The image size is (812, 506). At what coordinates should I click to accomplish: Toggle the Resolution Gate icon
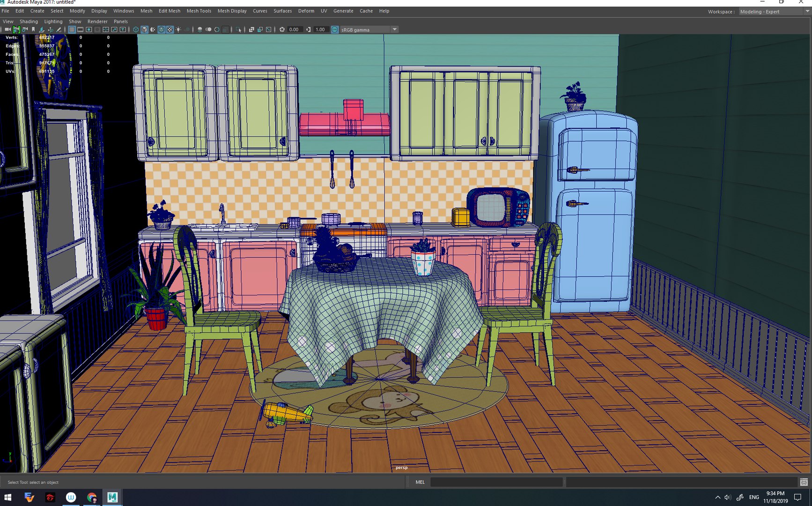tap(89, 30)
